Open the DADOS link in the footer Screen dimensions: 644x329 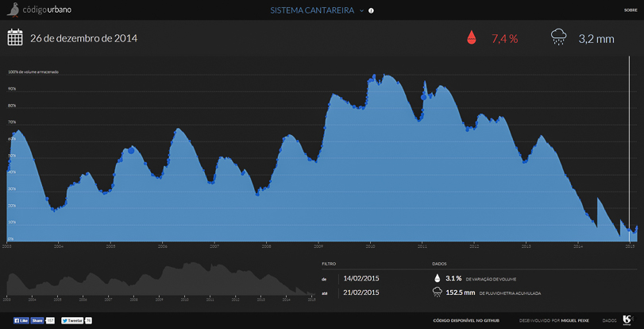[x=609, y=320]
